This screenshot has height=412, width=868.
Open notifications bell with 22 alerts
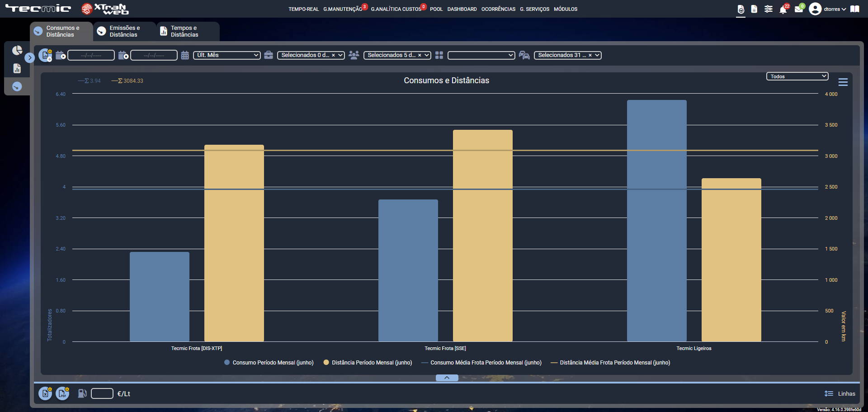click(x=783, y=9)
